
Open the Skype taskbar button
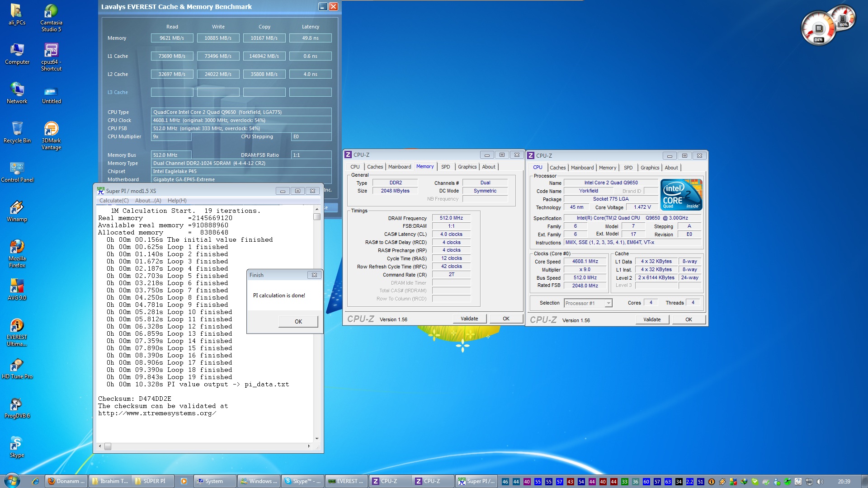(x=302, y=481)
